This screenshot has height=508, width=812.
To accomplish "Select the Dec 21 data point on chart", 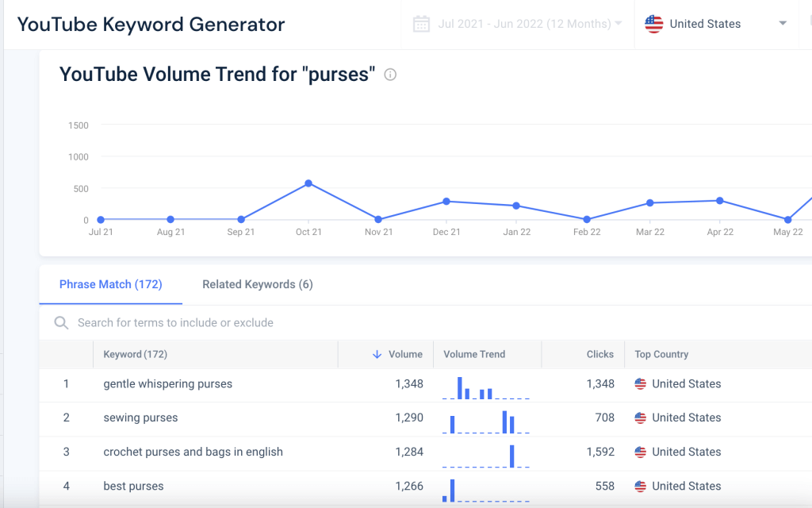I will [446, 202].
